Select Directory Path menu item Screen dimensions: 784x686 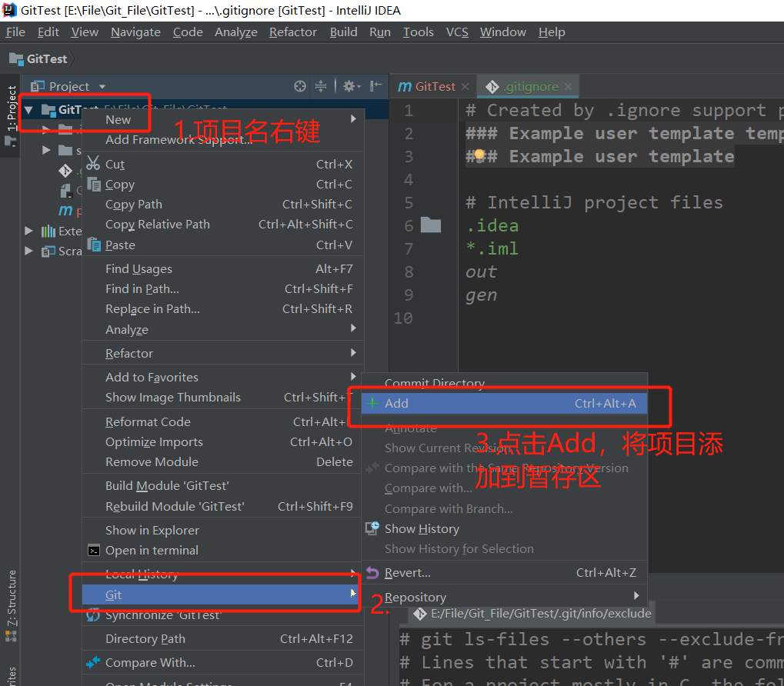222,638
